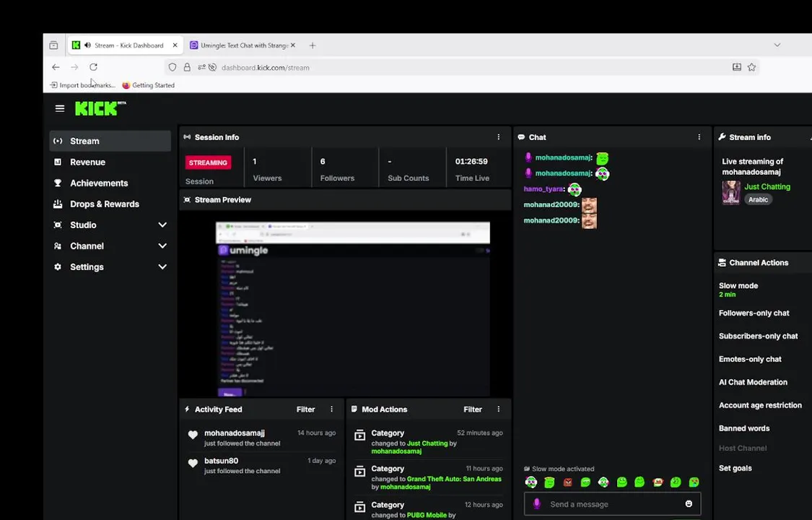Click Grand Theft Auto: San Andreas link
This screenshot has height=520, width=812.
click(x=454, y=479)
